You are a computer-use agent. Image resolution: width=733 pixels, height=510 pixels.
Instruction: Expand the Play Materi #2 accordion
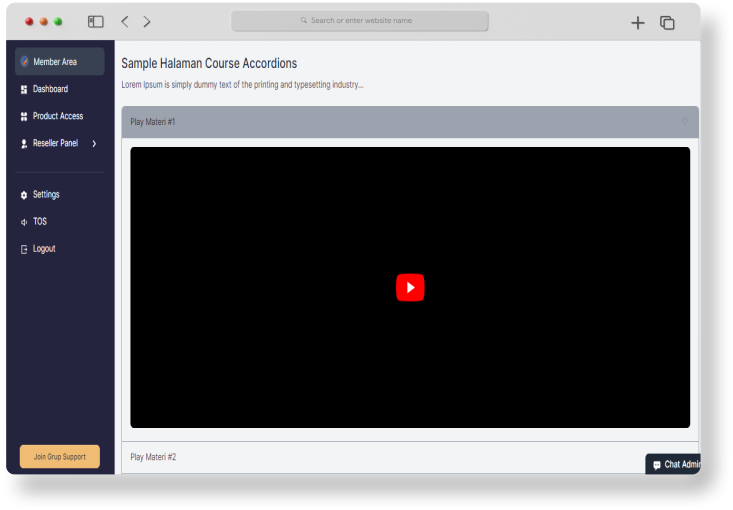[410, 457]
